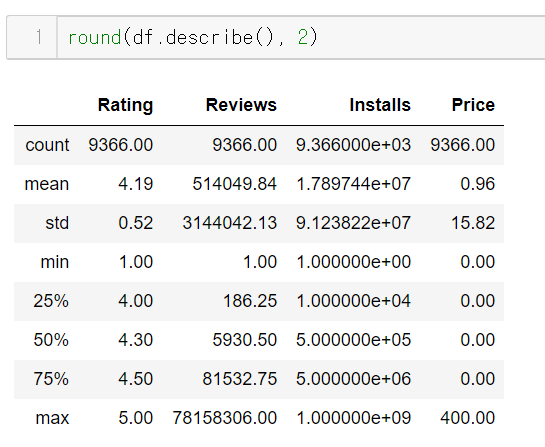Click the code cell input containing round(df.describe(), 2)

301,38
